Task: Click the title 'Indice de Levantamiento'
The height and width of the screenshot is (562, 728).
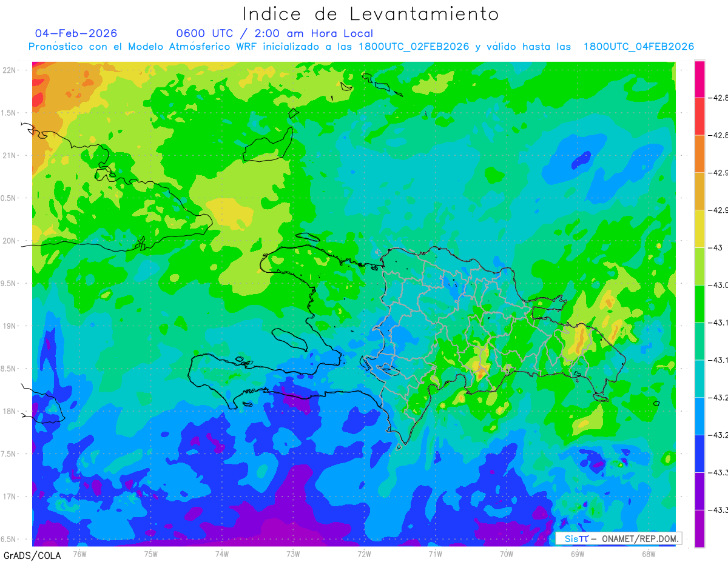Action: tap(371, 14)
